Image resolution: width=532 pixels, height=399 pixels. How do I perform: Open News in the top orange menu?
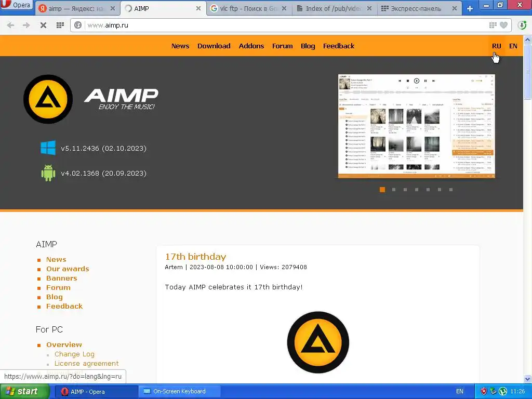click(180, 46)
